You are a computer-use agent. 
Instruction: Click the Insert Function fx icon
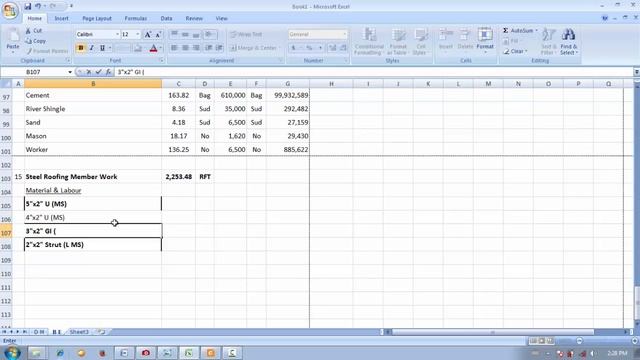(x=108, y=72)
